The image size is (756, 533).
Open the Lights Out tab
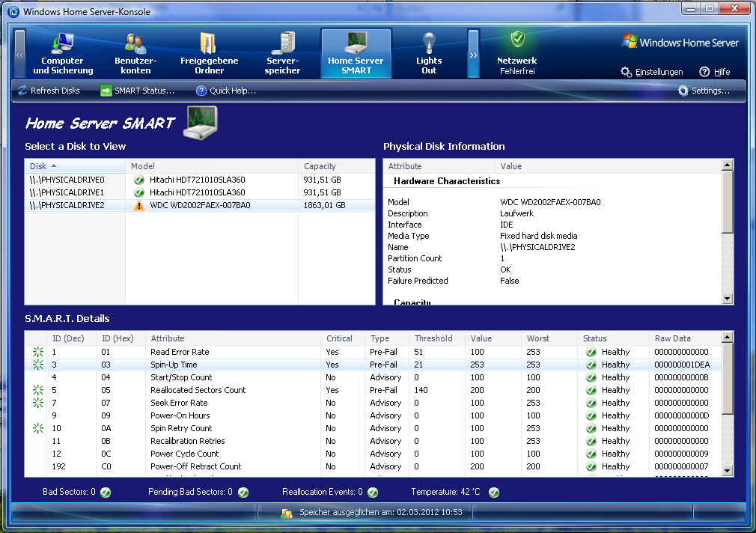[429, 53]
